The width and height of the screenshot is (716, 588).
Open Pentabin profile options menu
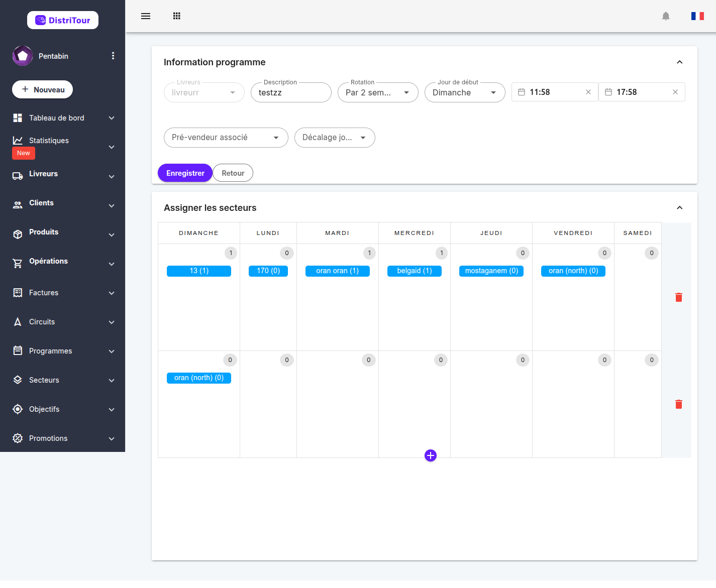pos(113,56)
